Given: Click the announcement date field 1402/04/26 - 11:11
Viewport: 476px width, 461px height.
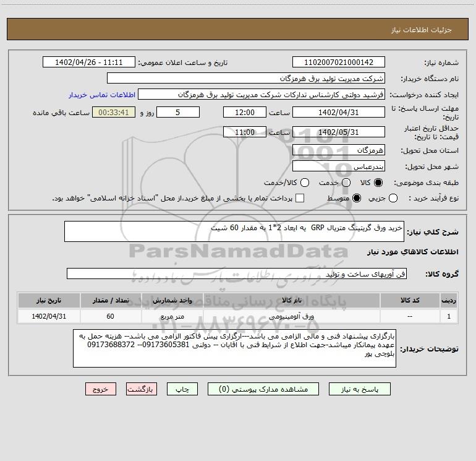Looking at the screenshot, I should pos(89,62).
